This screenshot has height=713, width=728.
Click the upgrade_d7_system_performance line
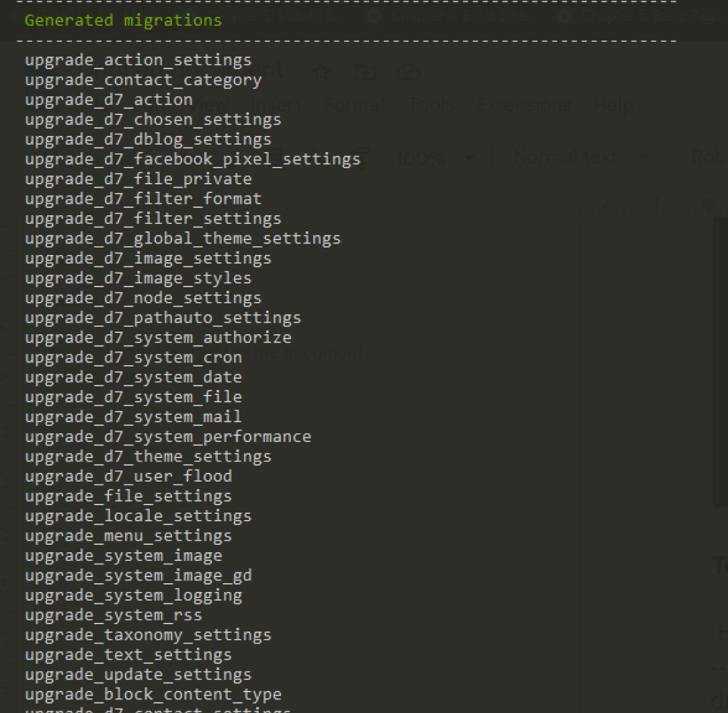pos(168,437)
